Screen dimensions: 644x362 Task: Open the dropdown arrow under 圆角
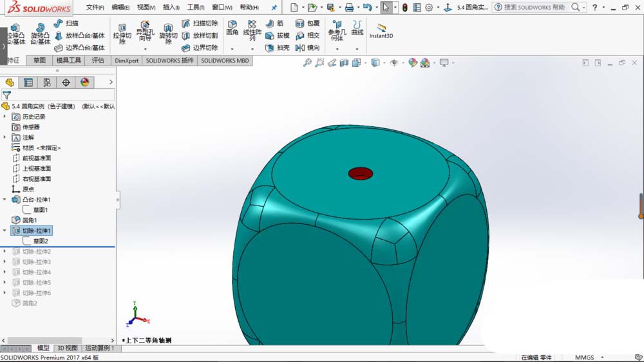[x=232, y=49]
